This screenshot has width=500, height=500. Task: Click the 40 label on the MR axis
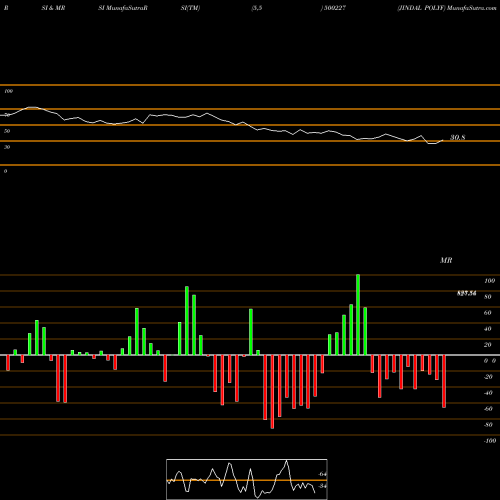(x=488, y=329)
